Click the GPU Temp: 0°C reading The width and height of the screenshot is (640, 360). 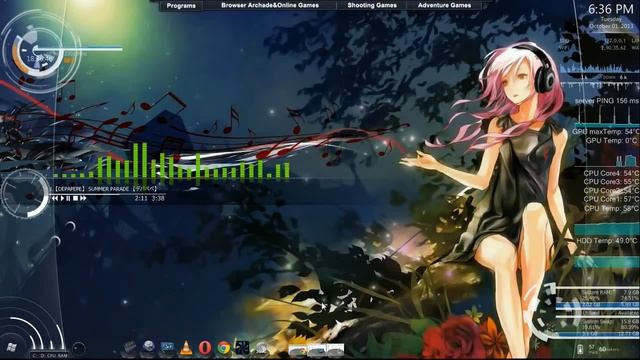[x=612, y=140]
